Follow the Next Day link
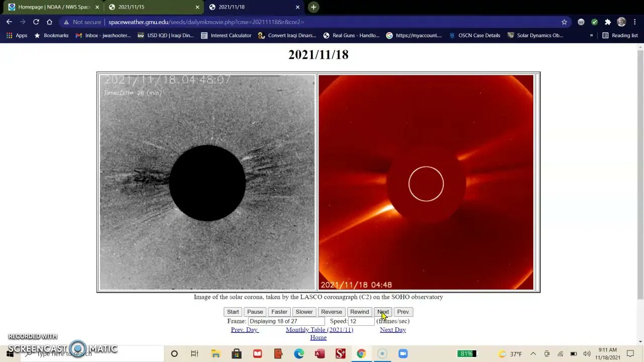This screenshot has height=362, width=644. (x=393, y=330)
